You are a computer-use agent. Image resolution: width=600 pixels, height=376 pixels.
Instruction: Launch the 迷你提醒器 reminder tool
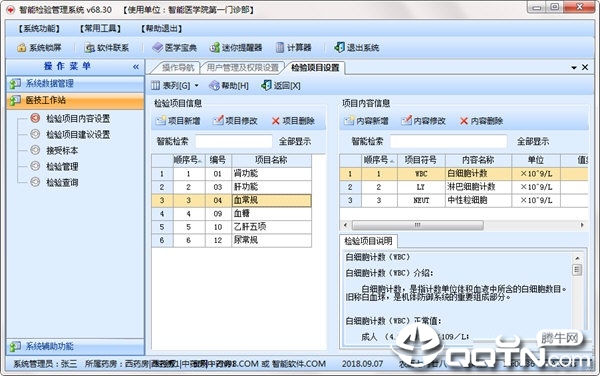coord(236,48)
